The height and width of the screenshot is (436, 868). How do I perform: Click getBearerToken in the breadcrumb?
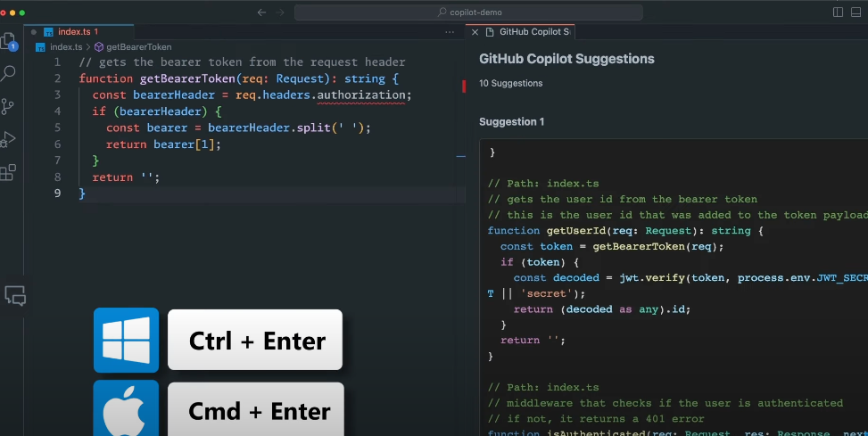[139, 47]
